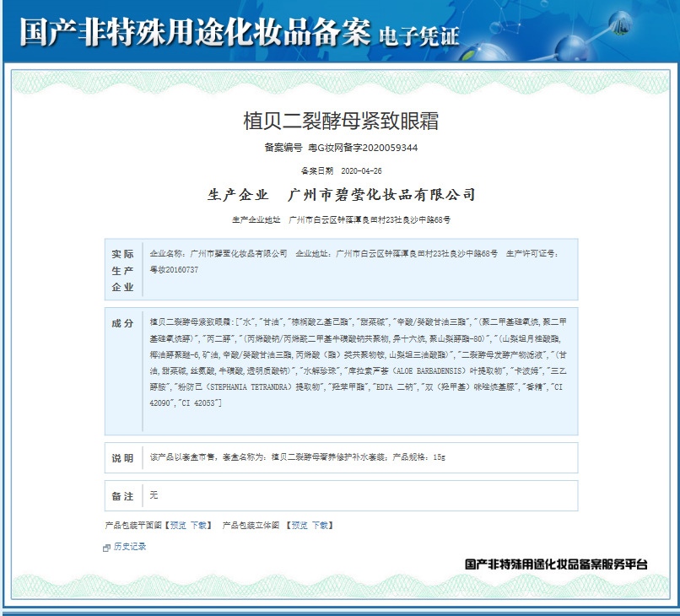Click the filing number 粤G妆网备字2020059344

tap(363, 148)
